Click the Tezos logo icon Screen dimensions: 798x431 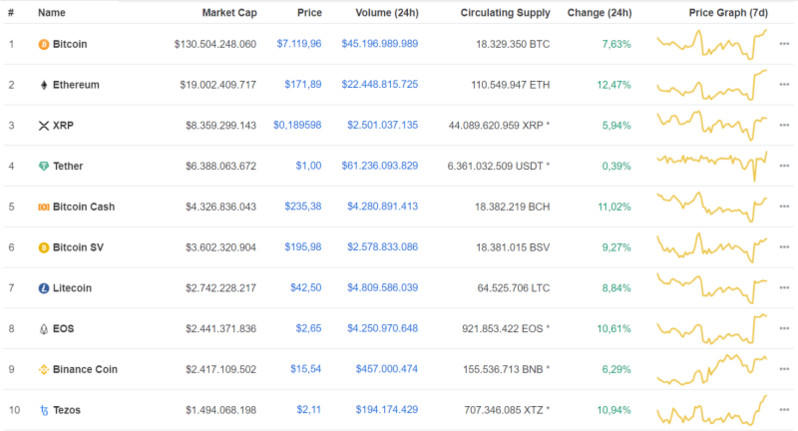pos(43,410)
